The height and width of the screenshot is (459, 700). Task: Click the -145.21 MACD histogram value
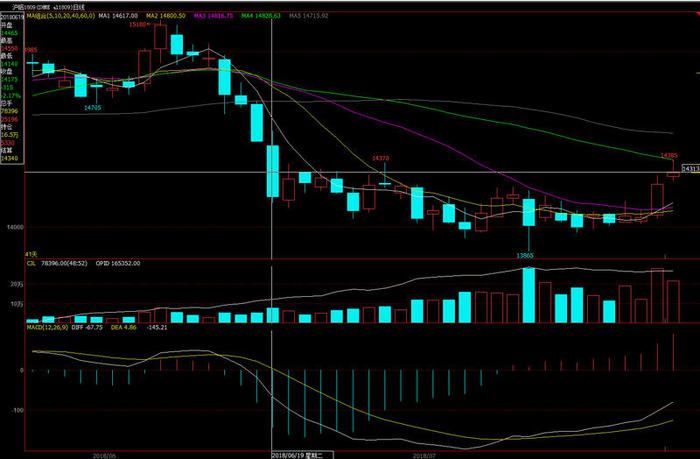tap(157, 327)
